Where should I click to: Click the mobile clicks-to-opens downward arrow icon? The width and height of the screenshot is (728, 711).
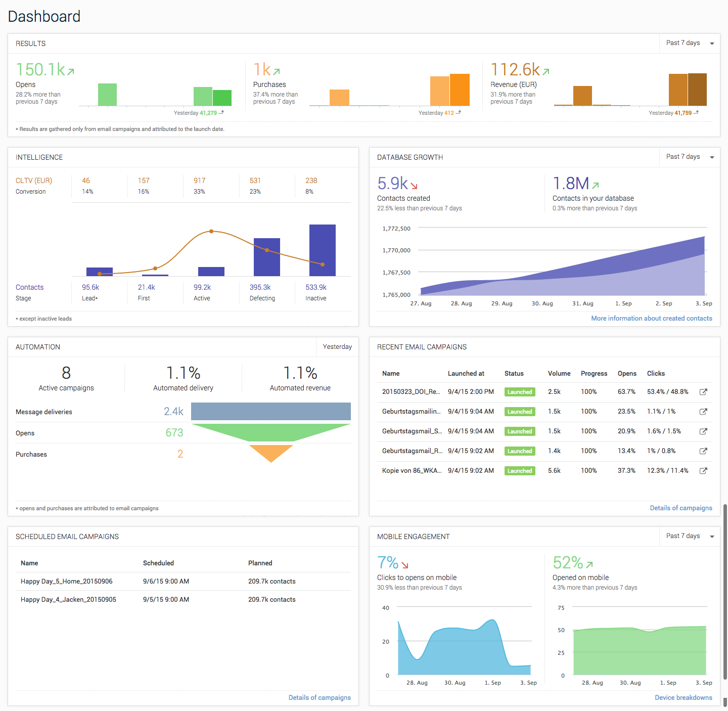[x=405, y=565]
